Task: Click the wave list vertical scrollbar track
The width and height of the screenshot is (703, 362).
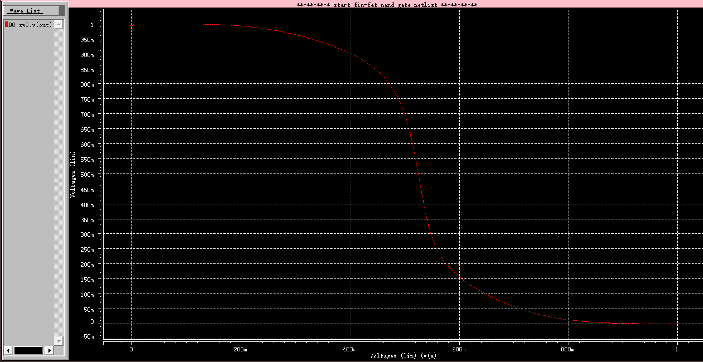Action: tap(59, 183)
